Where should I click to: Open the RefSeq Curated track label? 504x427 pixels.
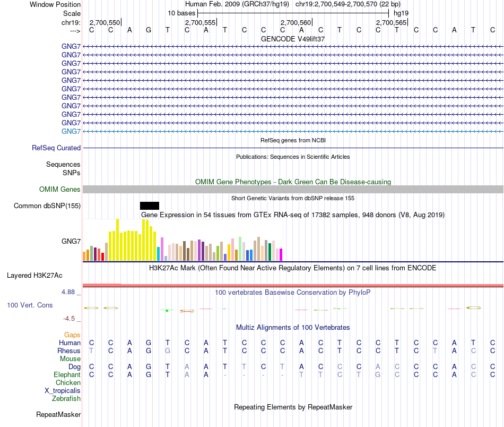click(56, 148)
